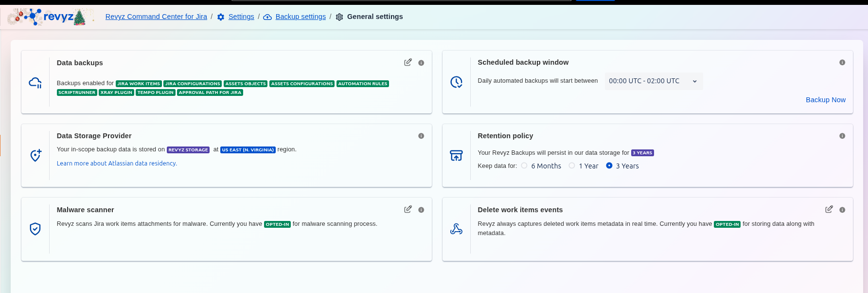
Task: Go to Revyz Command Center for Jira
Action: [x=156, y=17]
